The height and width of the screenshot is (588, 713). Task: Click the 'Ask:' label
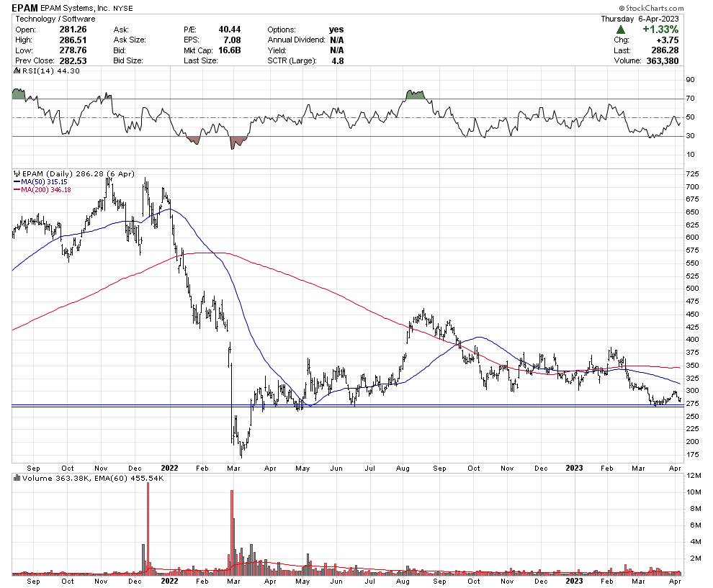[121, 30]
